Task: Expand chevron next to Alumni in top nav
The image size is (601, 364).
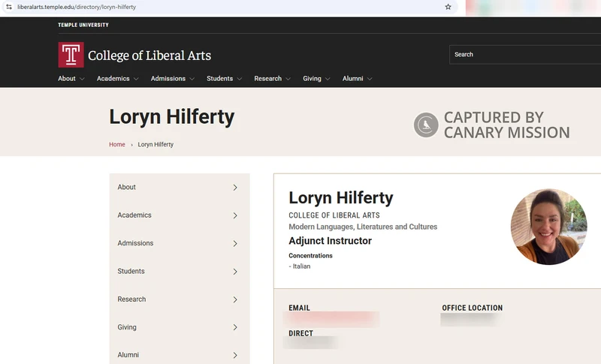Action: (x=370, y=79)
